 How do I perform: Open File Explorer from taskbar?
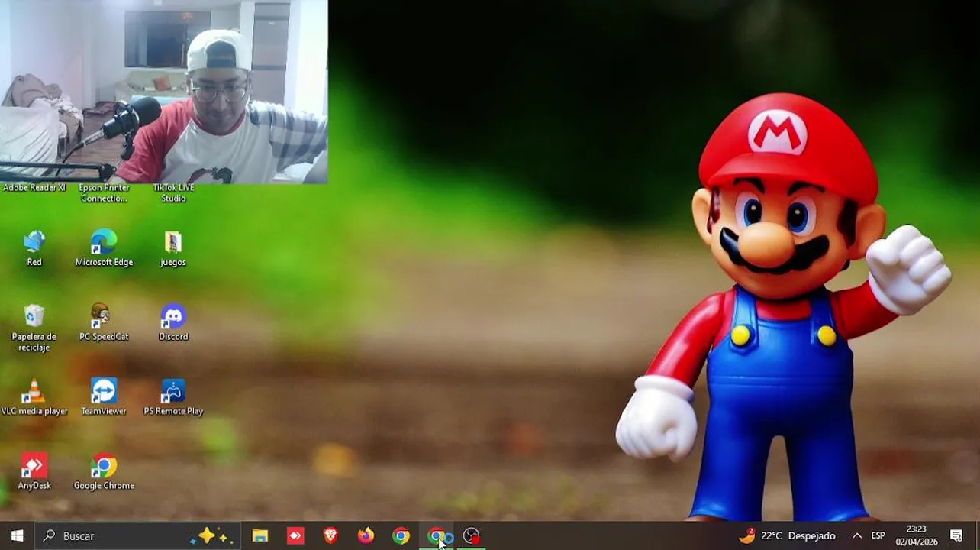(x=260, y=535)
